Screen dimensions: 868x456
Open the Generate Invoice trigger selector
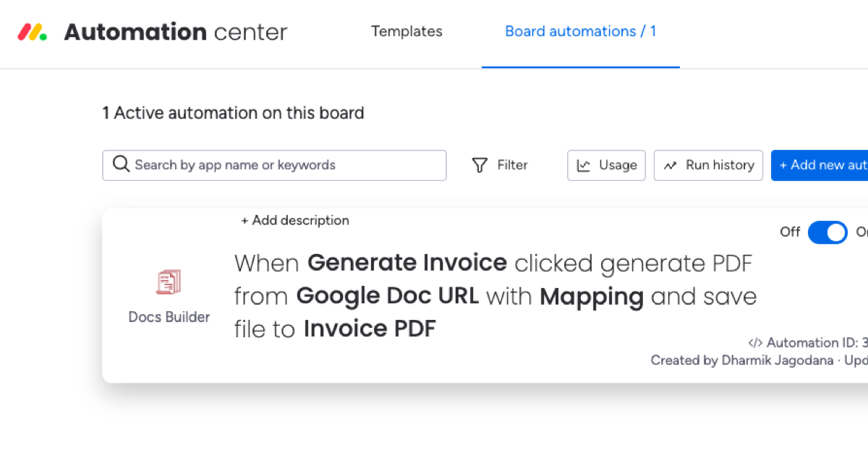click(407, 263)
